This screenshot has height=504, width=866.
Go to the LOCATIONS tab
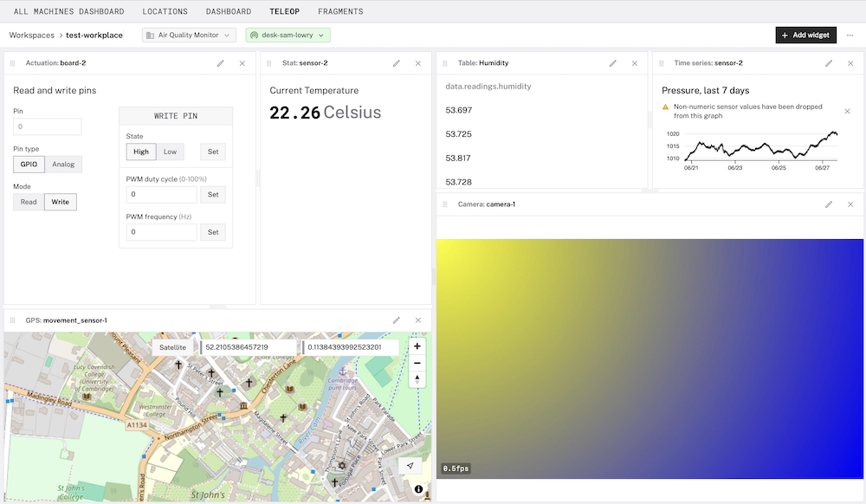(165, 11)
